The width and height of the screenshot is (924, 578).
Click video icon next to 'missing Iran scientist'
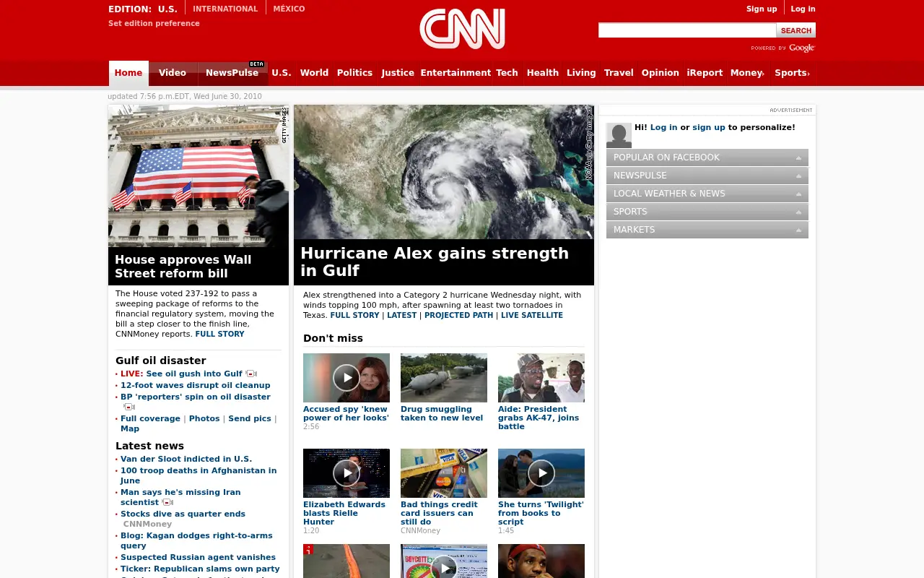coord(167,502)
